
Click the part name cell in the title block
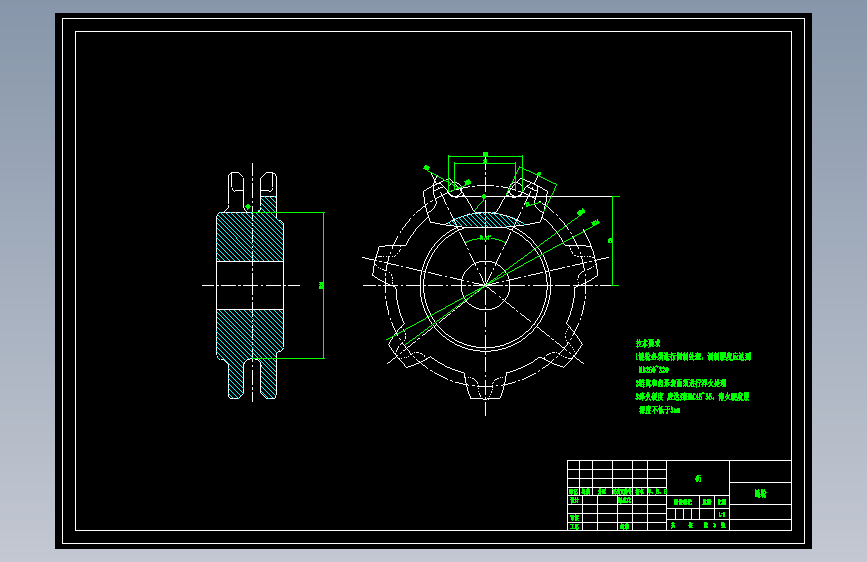[760, 493]
